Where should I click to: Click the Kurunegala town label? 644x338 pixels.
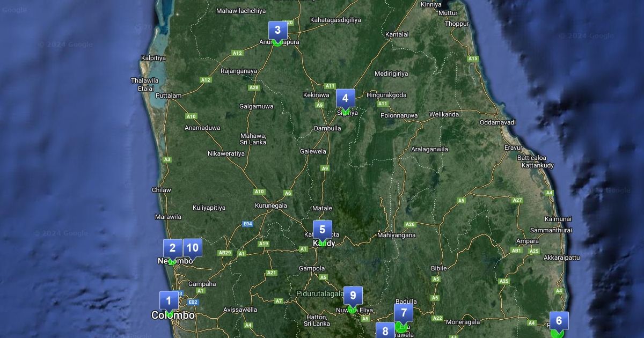(270, 205)
